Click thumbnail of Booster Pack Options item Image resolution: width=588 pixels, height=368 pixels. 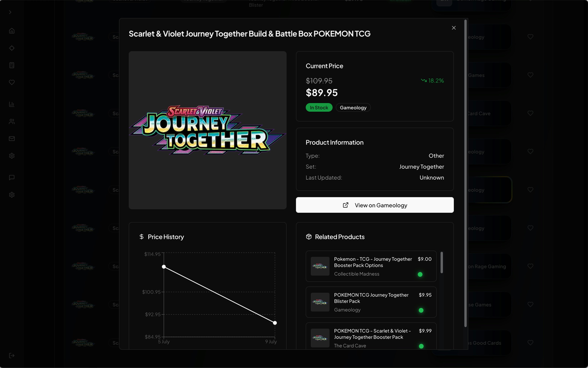320,266
